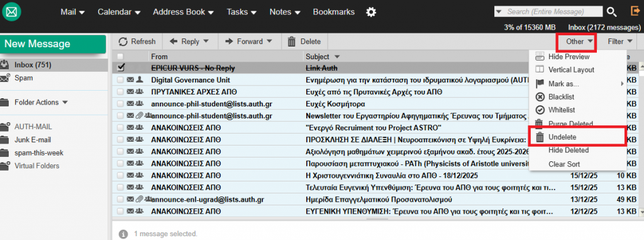644x240 pixels.
Task: Click the envelope icon in the ΠΡΥΤΑΝΙΚΕΣ ΑΡΧΕΣ ΑΠΘ row
Action: pyautogui.click(x=130, y=92)
